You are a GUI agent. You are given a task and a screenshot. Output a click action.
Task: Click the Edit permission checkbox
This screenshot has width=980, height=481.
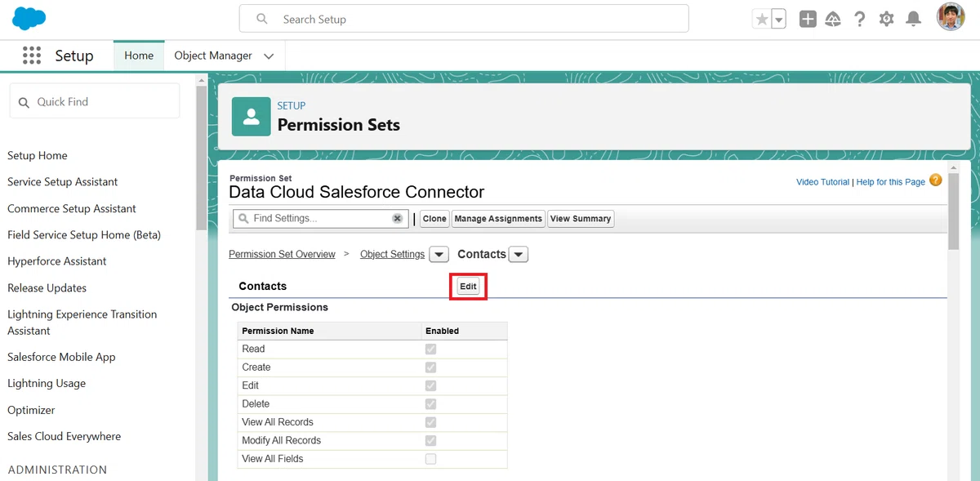pyautogui.click(x=430, y=385)
